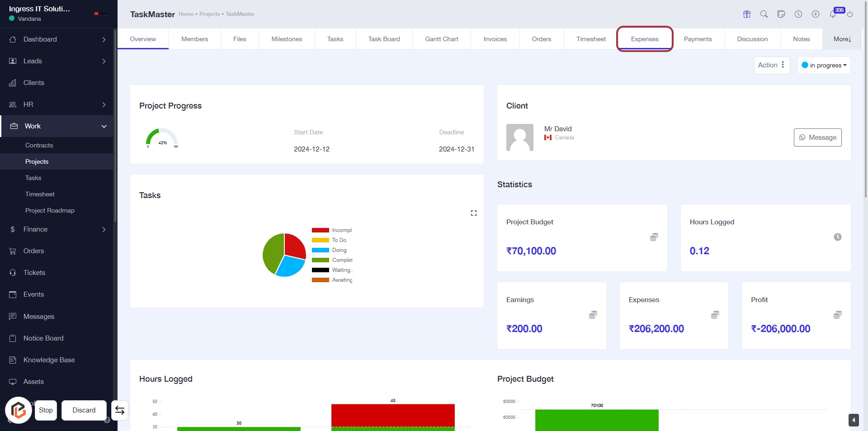The width and height of the screenshot is (868, 431).
Task: Click the plus circle quick-add icon
Action: [816, 14]
